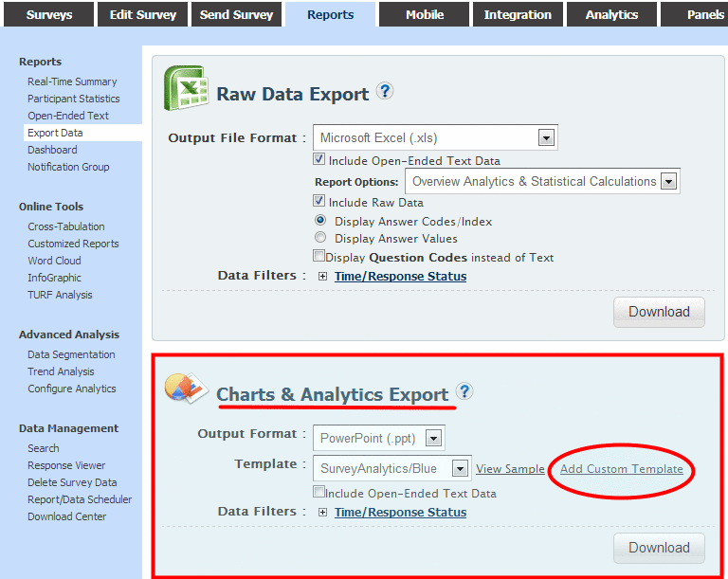
Task: Switch to the Analytics tab
Action: click(x=611, y=15)
